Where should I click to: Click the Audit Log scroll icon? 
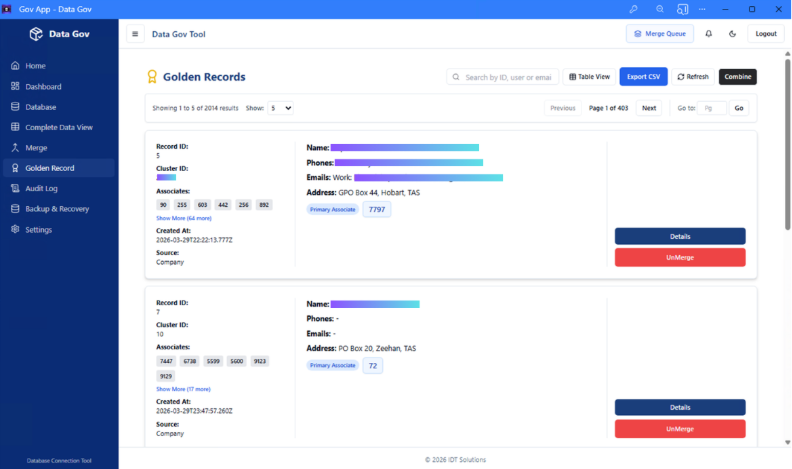point(15,188)
